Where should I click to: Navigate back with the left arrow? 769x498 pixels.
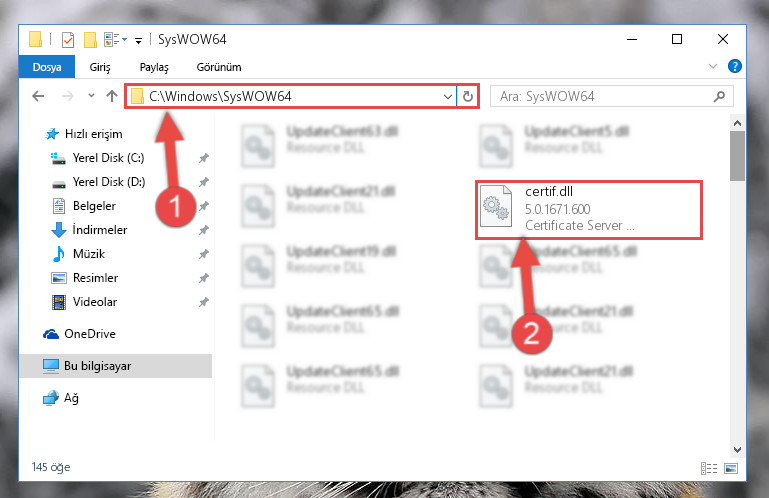pos(38,96)
